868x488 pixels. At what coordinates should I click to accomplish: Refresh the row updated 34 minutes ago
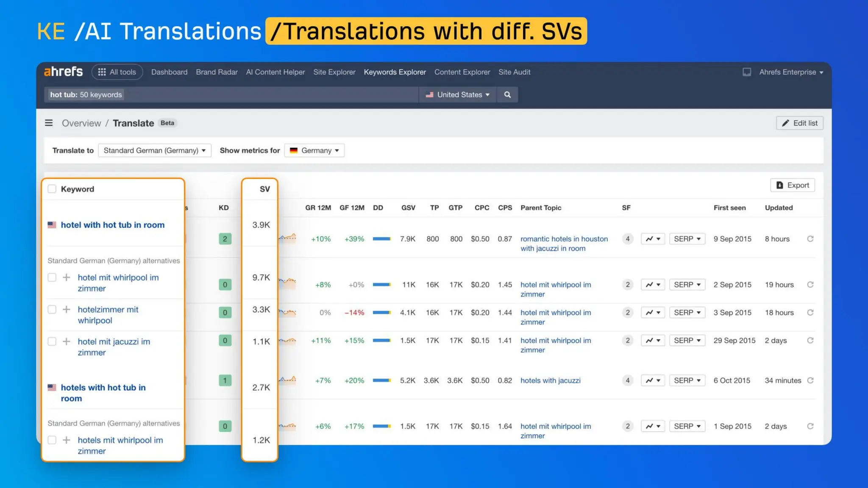(x=810, y=380)
